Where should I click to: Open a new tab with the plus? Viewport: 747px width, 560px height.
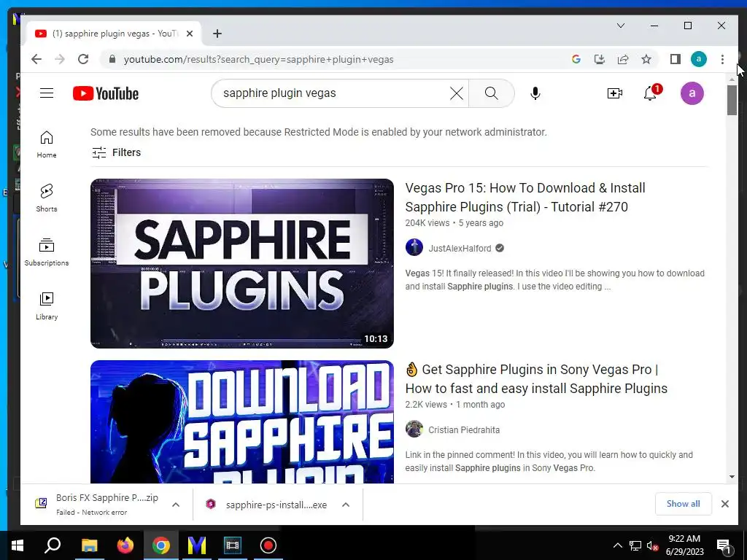tap(217, 34)
